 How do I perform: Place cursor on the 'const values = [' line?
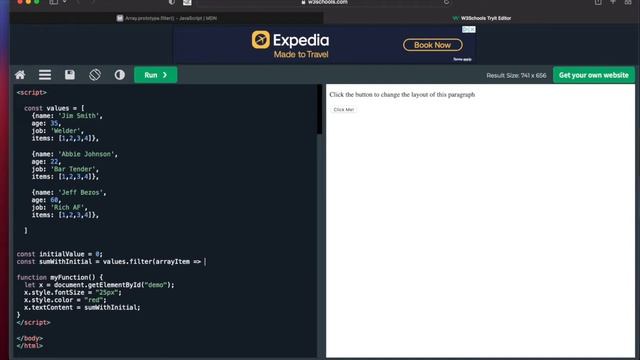(x=54, y=108)
